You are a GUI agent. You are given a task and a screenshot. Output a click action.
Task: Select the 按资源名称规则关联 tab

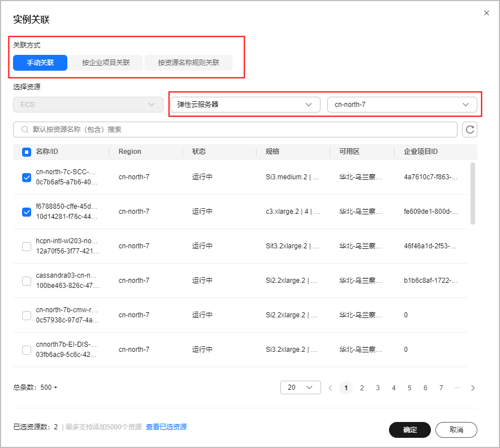point(189,63)
